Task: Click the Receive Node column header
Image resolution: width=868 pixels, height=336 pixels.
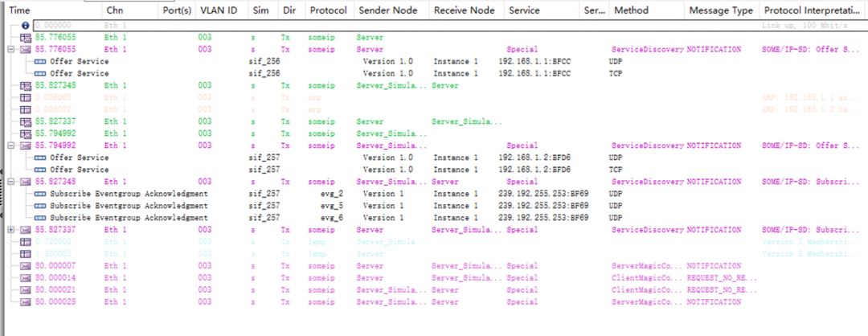Action: pos(467,10)
